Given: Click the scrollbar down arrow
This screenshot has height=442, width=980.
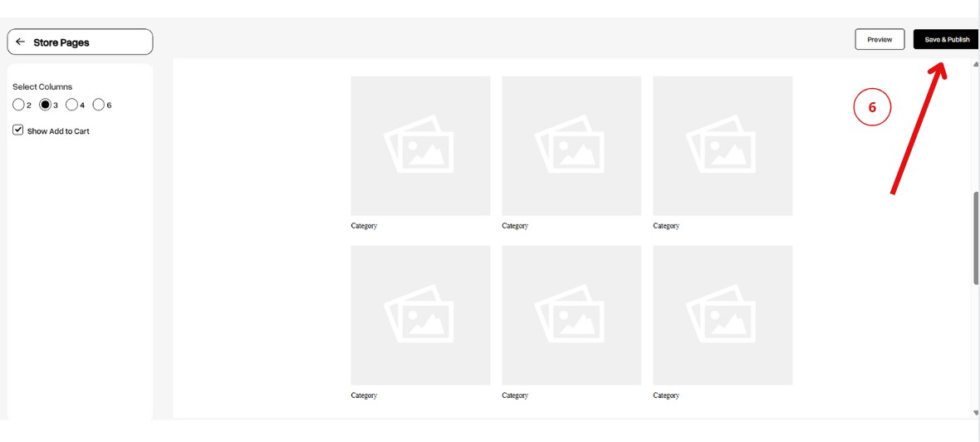Looking at the screenshot, I should point(976,413).
